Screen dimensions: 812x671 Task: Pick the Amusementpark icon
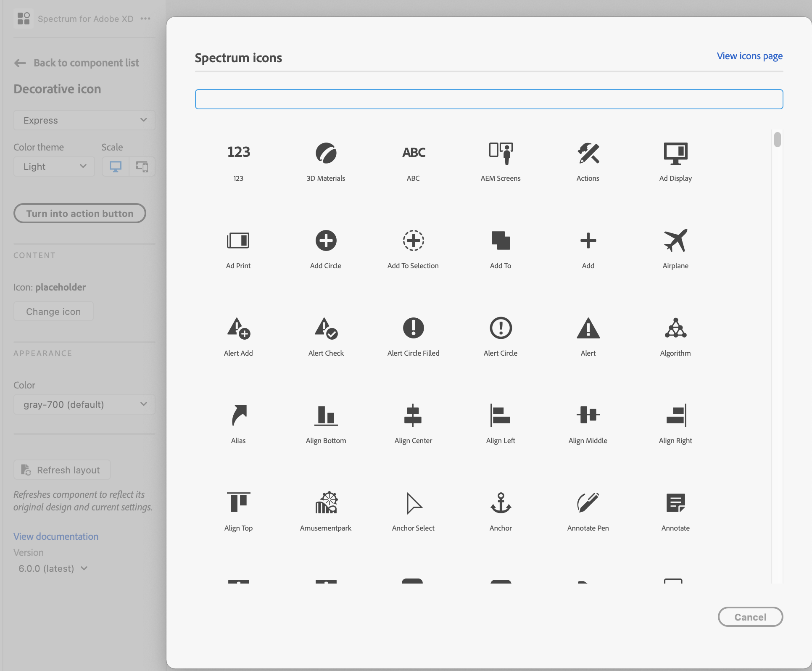[x=326, y=509]
